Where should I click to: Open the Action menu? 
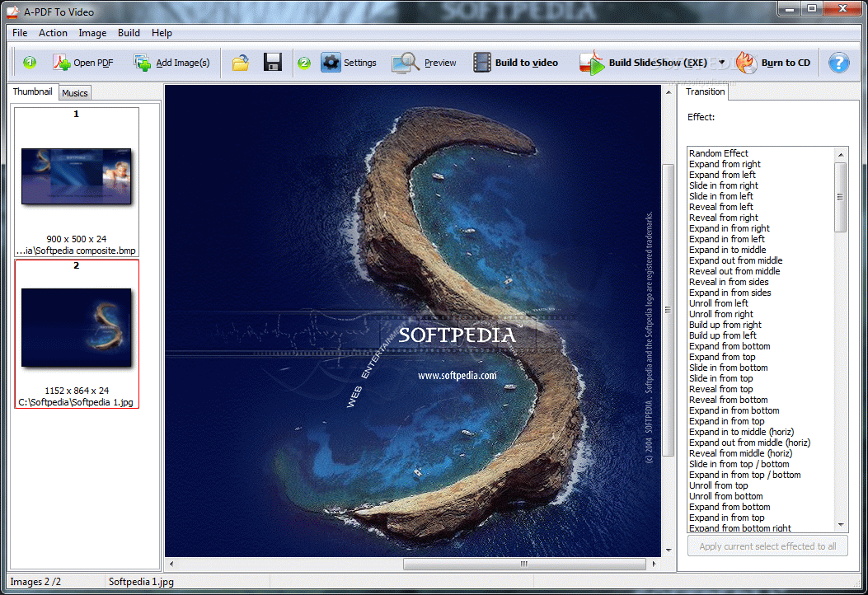click(x=53, y=33)
